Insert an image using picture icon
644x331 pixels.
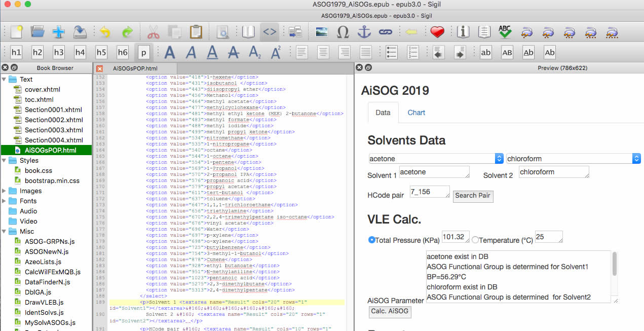(x=321, y=32)
